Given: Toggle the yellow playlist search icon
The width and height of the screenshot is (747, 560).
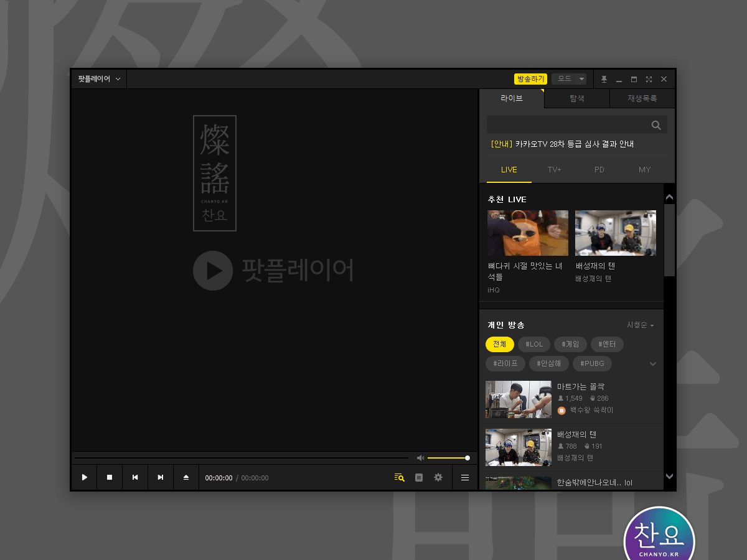Looking at the screenshot, I should pyautogui.click(x=399, y=477).
